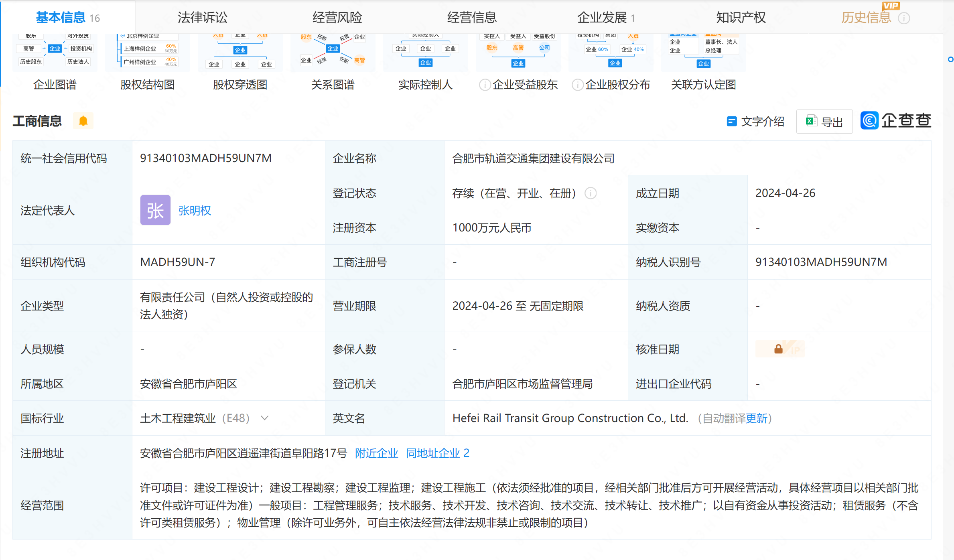This screenshot has height=560, width=954.
Task: Click the 导出 export button
Action: tap(824, 121)
